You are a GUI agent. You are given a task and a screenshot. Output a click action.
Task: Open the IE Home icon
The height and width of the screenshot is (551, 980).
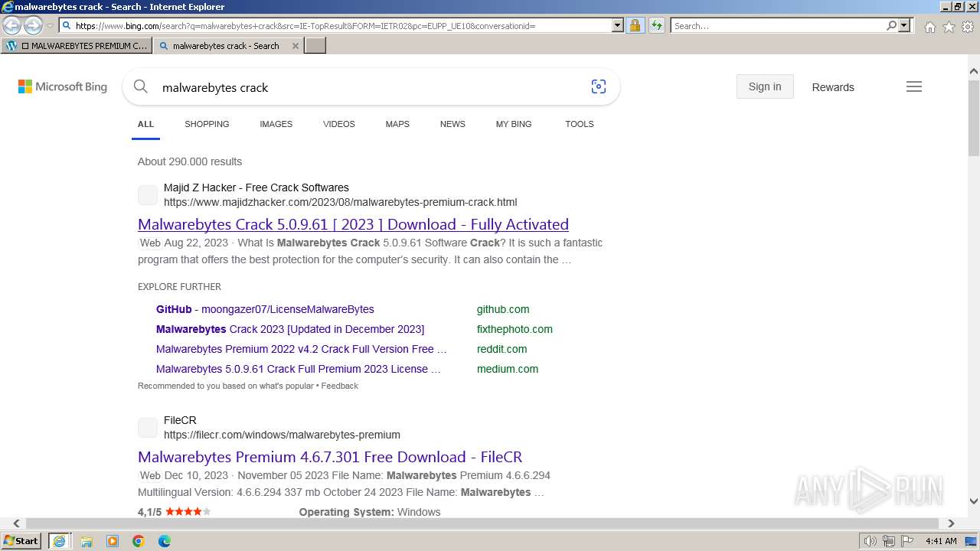click(x=929, y=27)
